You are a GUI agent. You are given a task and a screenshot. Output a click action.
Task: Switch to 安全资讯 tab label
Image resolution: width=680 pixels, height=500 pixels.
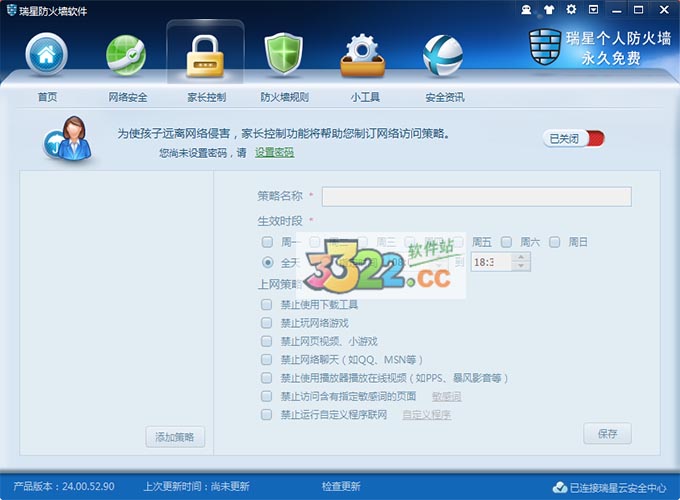tap(445, 97)
